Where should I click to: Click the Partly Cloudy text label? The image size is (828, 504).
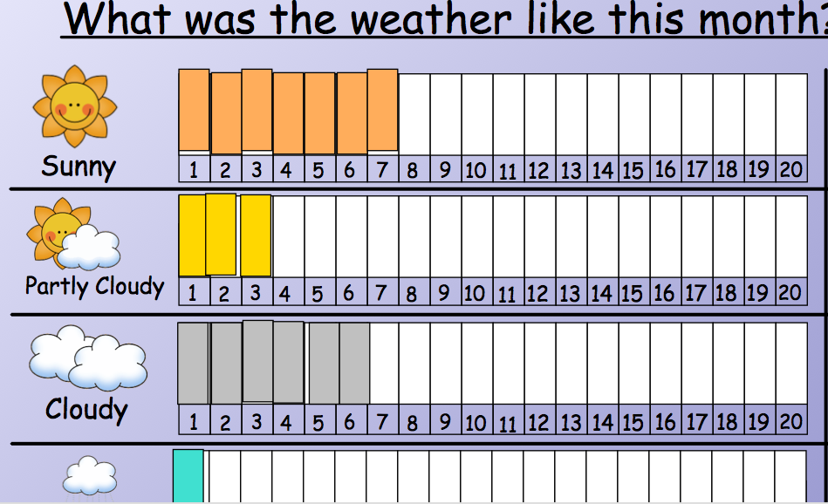pyautogui.click(x=94, y=286)
